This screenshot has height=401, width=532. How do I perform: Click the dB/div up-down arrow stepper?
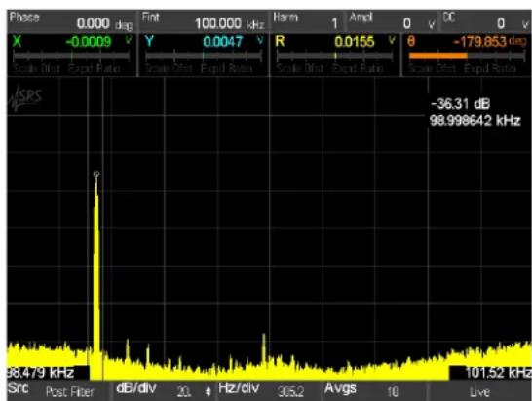[x=209, y=392]
